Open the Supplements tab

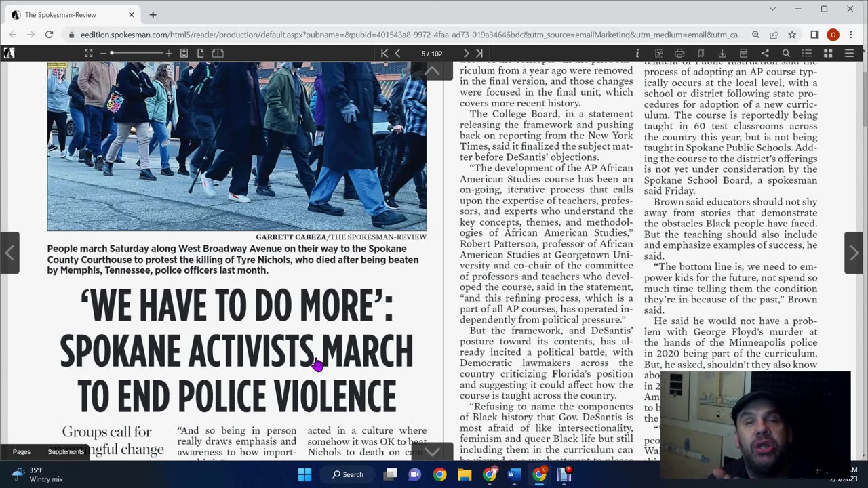(66, 451)
